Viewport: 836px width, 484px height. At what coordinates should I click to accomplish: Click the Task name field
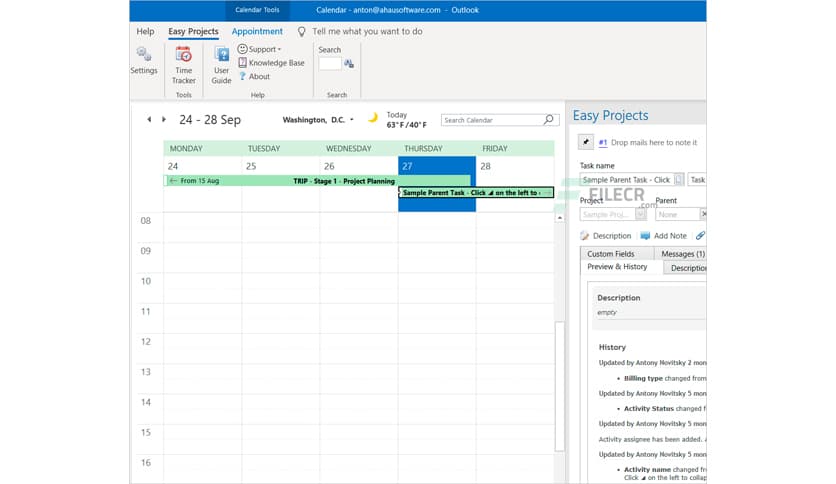pyautogui.click(x=626, y=180)
